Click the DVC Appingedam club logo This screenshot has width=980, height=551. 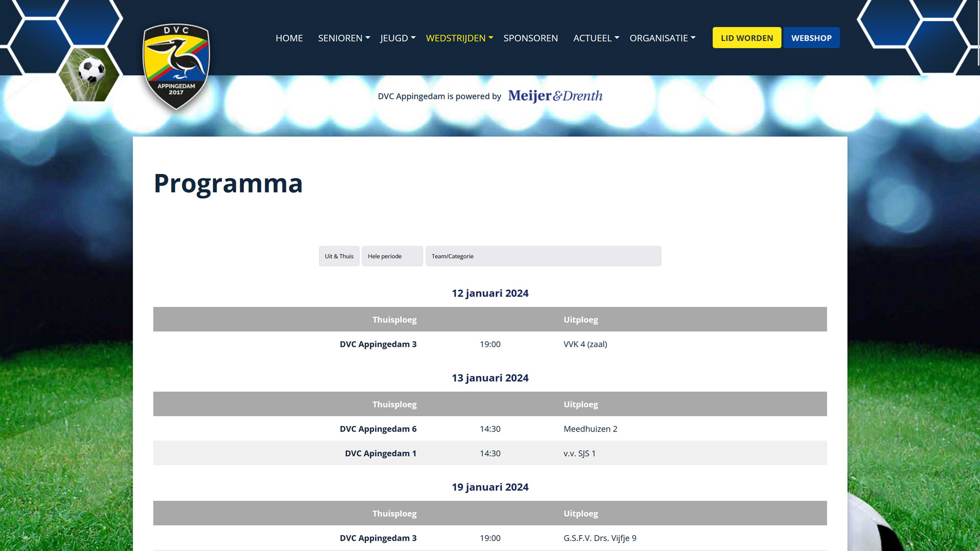(176, 66)
